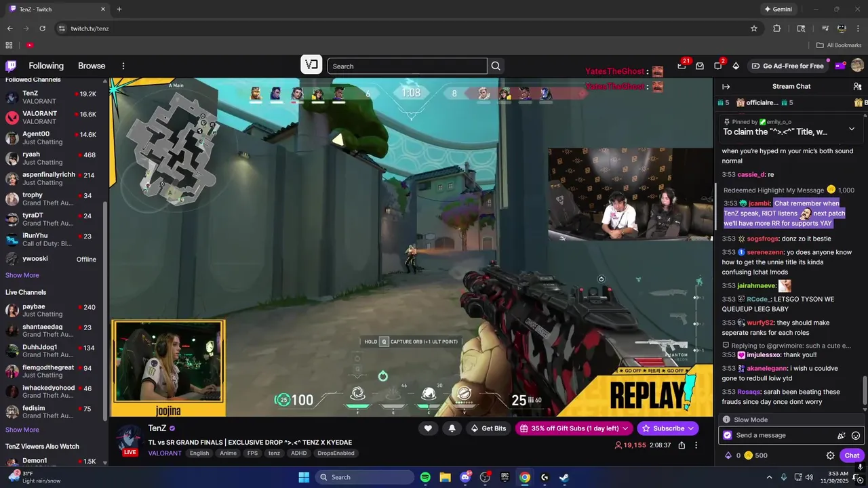This screenshot has height=488, width=868.
Task: Focus the Twitch search field
Action: tap(407, 66)
